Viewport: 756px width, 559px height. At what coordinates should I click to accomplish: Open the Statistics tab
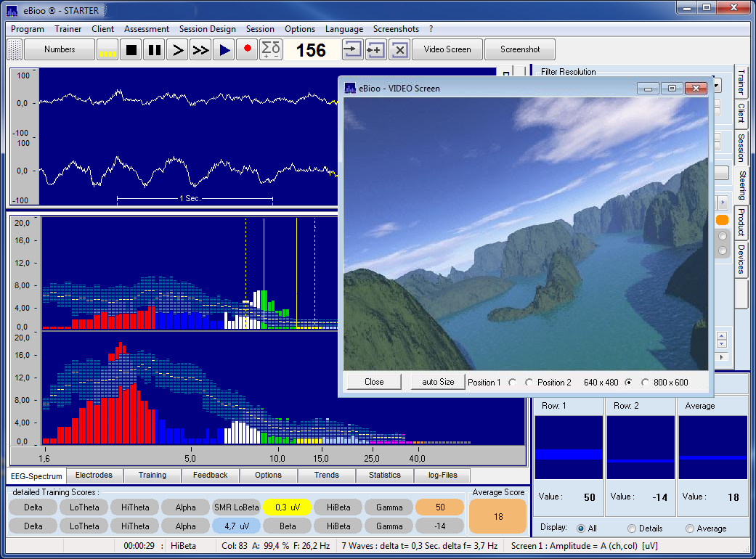[384, 476]
